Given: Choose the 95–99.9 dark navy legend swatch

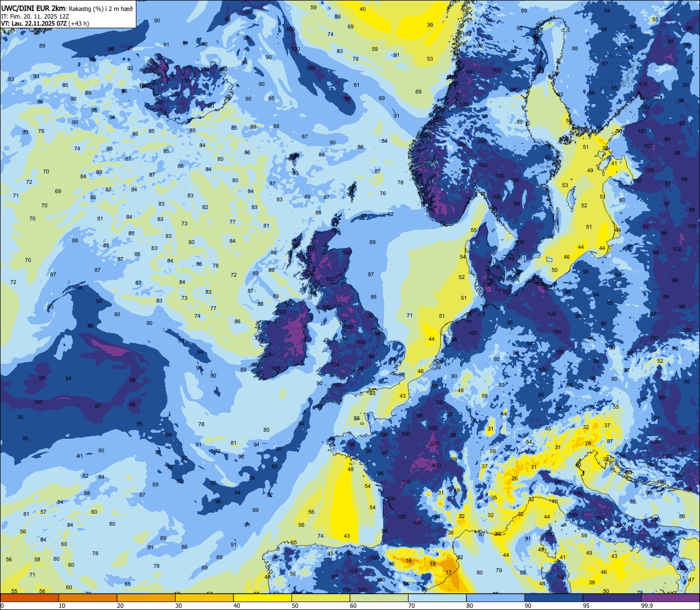Looking at the screenshot, I should coord(612,598).
